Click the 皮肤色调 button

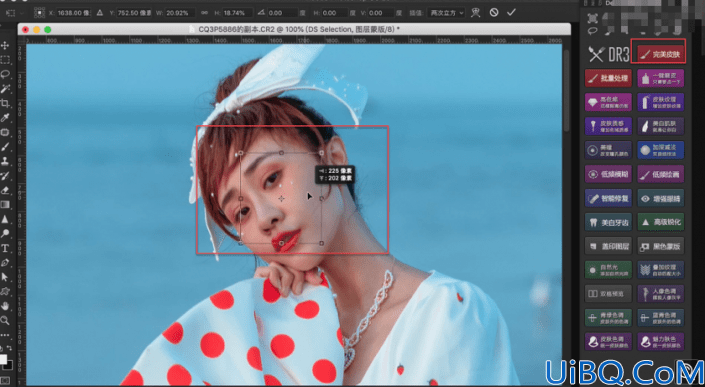pyautogui.click(x=608, y=342)
